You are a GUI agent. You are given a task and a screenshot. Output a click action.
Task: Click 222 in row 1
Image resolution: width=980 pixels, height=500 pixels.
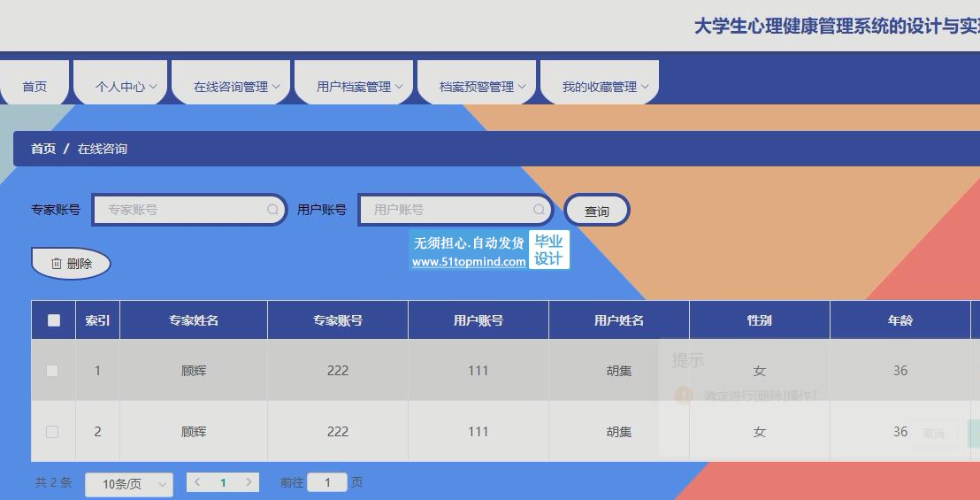click(x=338, y=371)
